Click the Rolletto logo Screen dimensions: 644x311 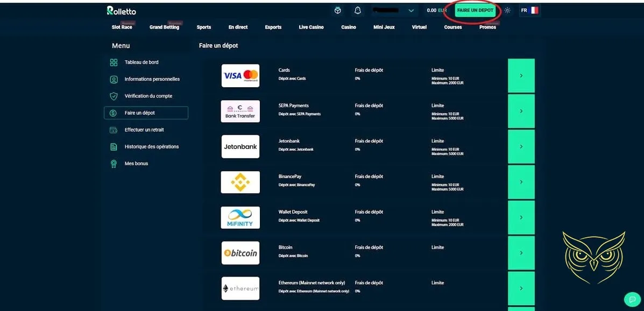[x=122, y=10]
